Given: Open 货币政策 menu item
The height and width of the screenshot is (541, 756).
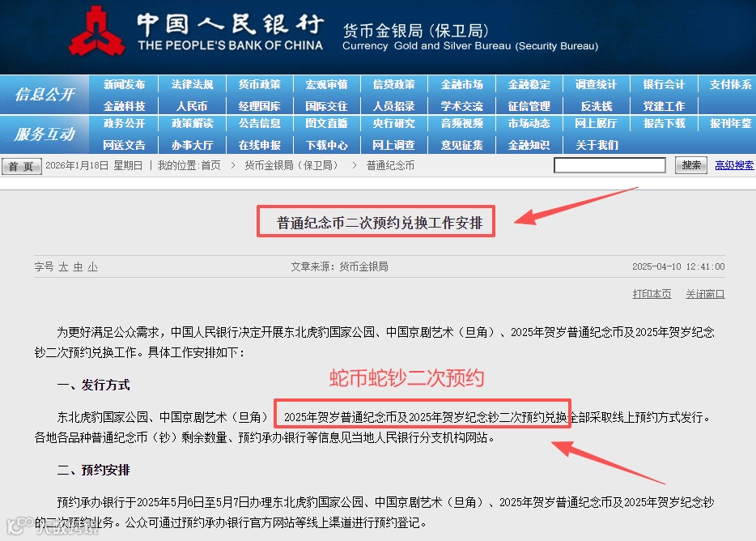Looking at the screenshot, I should (259, 84).
